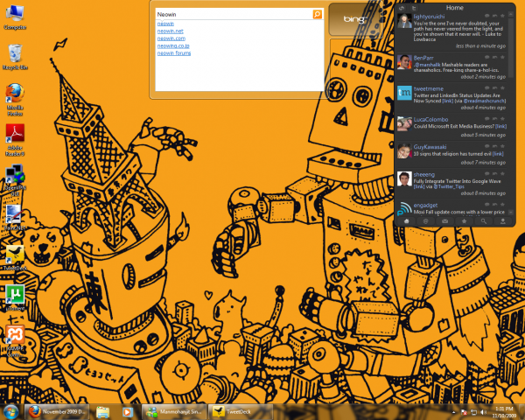525x420 pixels.
Task: Reply to GuyKawasaki's tweet via bubble icon
Action: tap(487, 146)
